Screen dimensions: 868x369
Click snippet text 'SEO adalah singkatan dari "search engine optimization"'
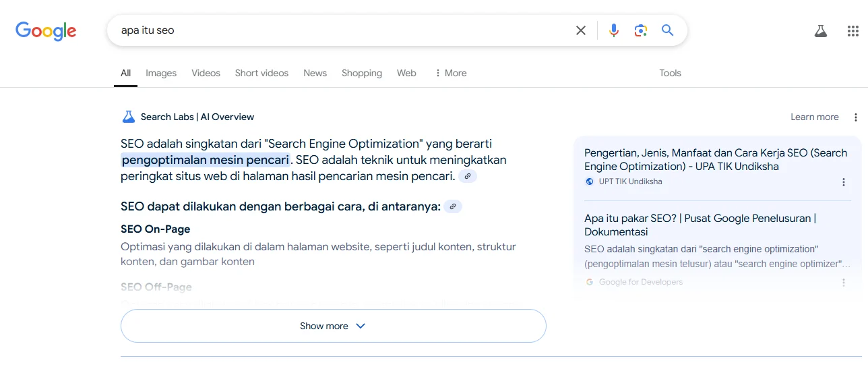click(702, 250)
